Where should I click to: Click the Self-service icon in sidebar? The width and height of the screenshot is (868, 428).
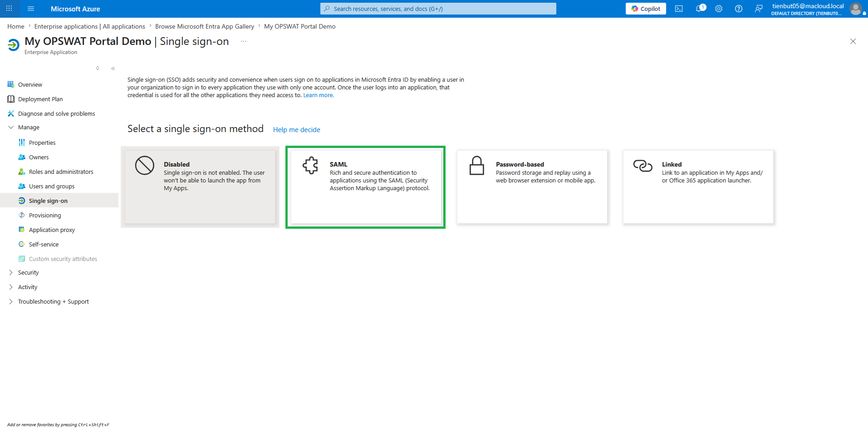click(22, 244)
